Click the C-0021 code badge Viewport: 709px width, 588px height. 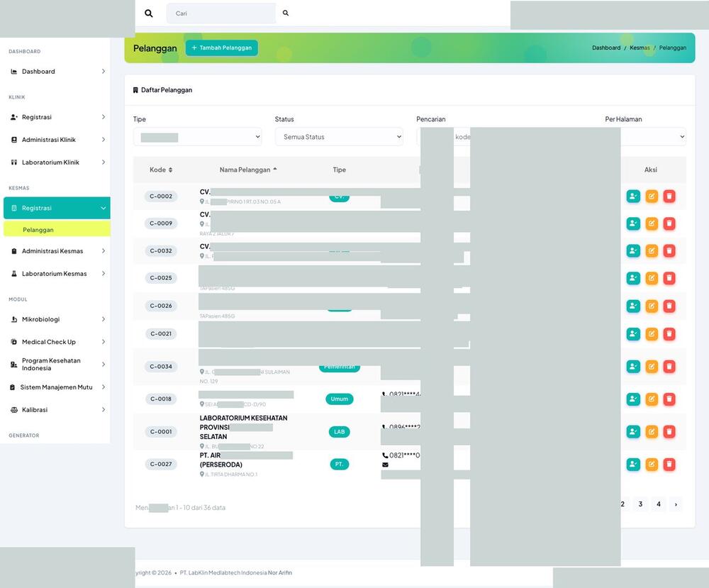tap(161, 334)
